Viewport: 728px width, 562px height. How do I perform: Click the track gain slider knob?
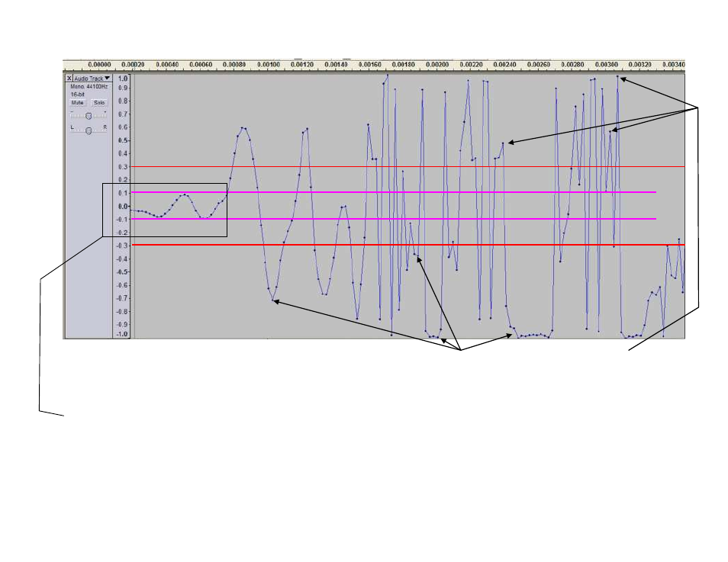(89, 116)
